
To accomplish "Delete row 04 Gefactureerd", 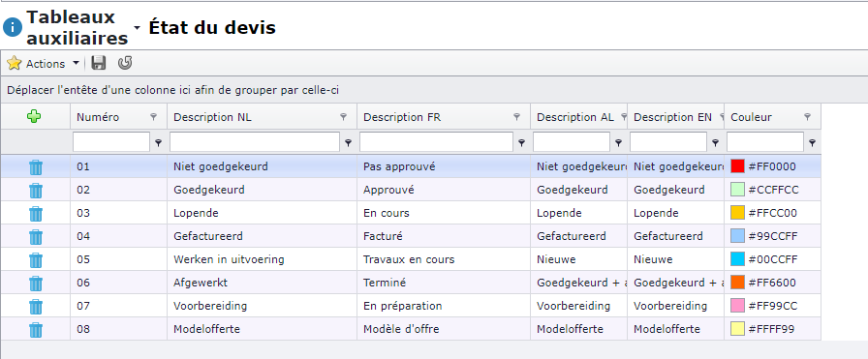I will click(36, 237).
